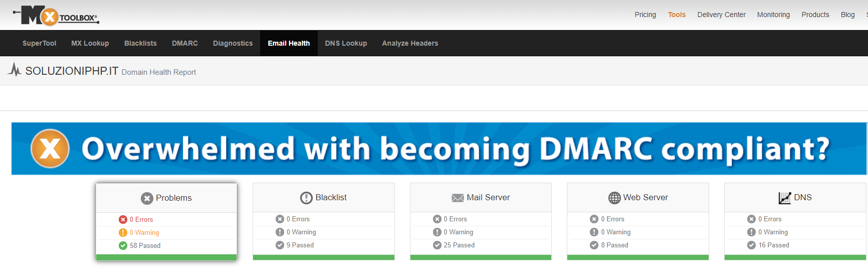868x279 pixels.
Task: Click error icon in Mail Server card
Action: [437, 219]
